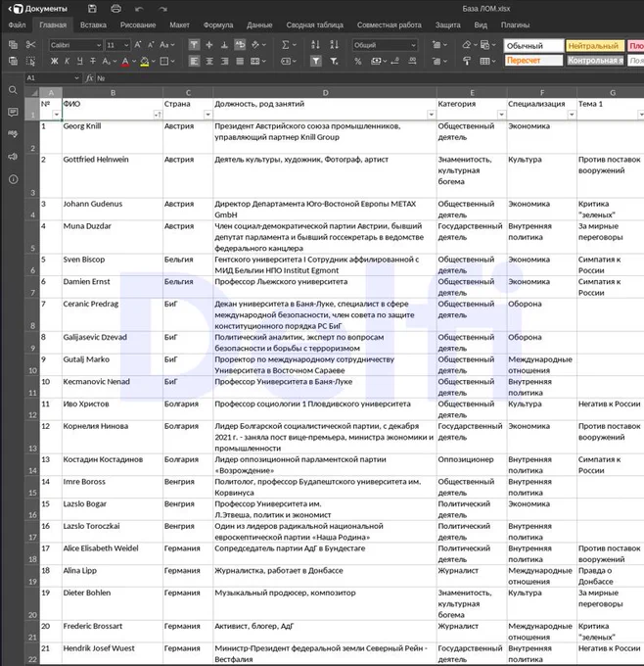This screenshot has width=644, height=666.
Task: Decrease the font size
Action: [151, 45]
